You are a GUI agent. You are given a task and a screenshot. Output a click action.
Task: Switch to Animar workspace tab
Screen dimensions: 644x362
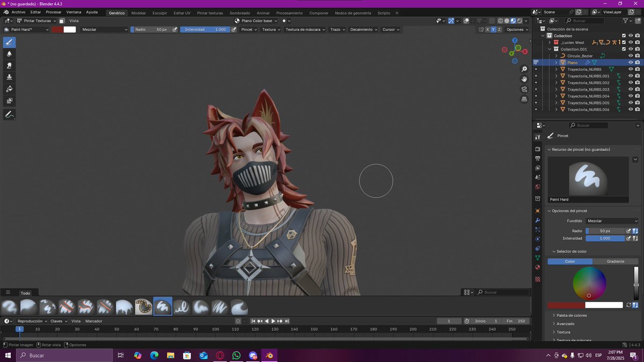point(263,13)
